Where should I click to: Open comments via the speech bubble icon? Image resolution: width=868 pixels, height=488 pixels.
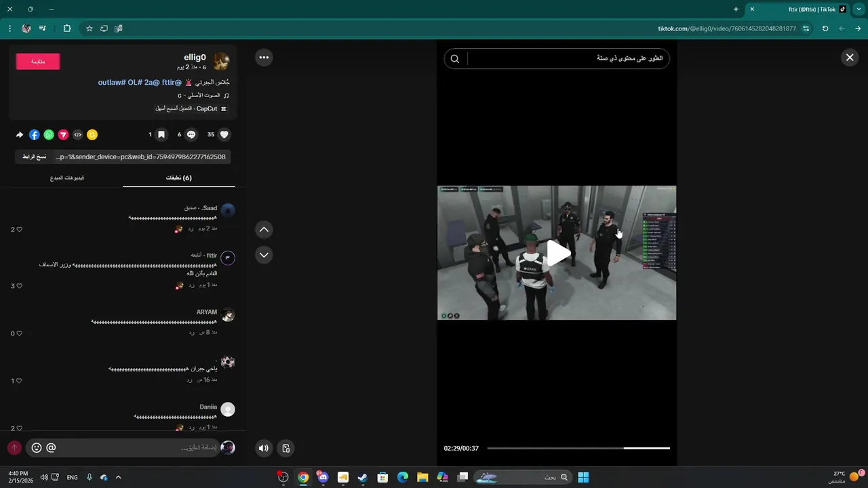(x=191, y=135)
